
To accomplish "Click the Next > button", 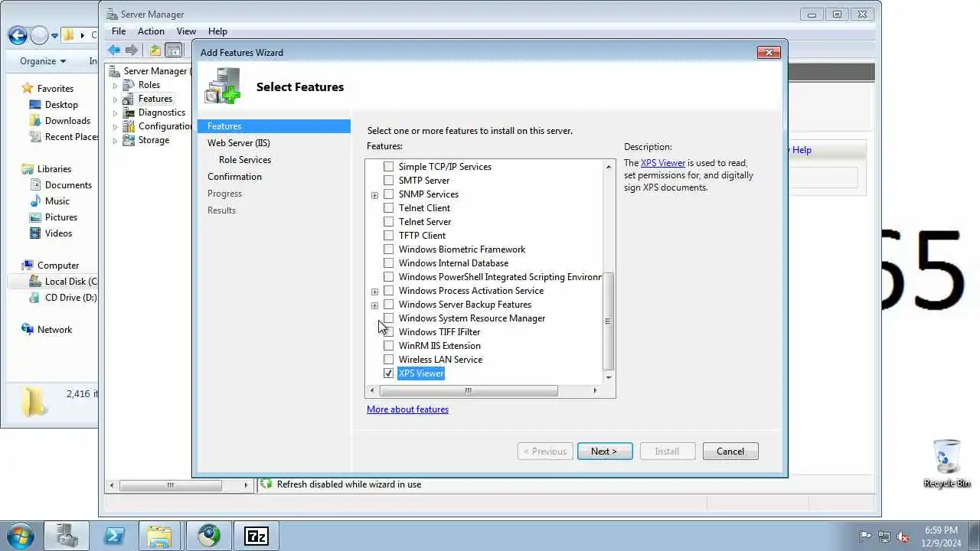I will (605, 452).
